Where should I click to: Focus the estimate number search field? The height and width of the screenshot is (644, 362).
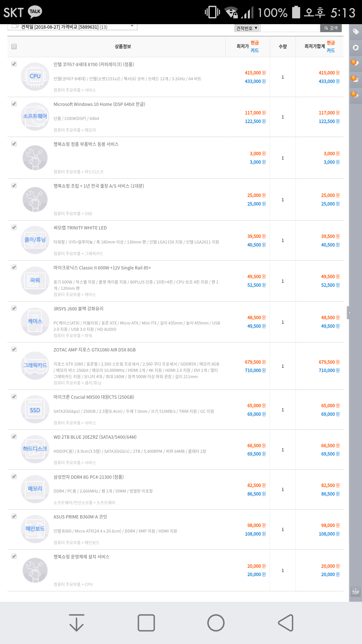[289, 28]
